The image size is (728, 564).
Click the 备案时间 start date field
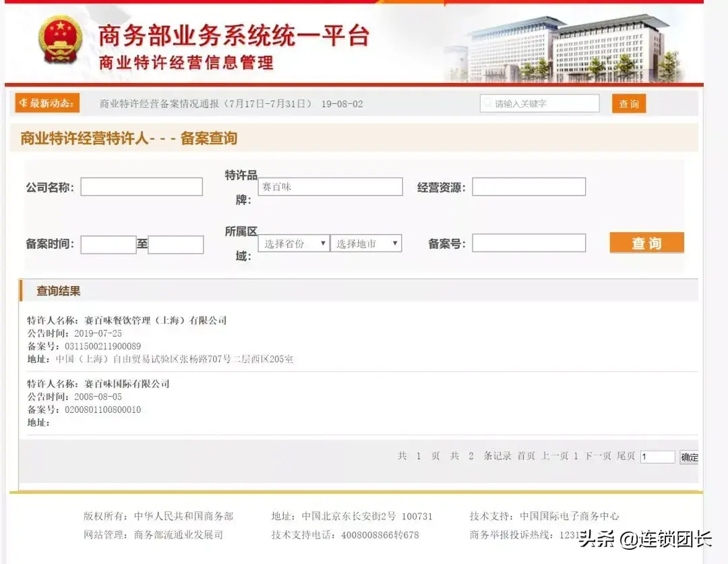click(108, 244)
